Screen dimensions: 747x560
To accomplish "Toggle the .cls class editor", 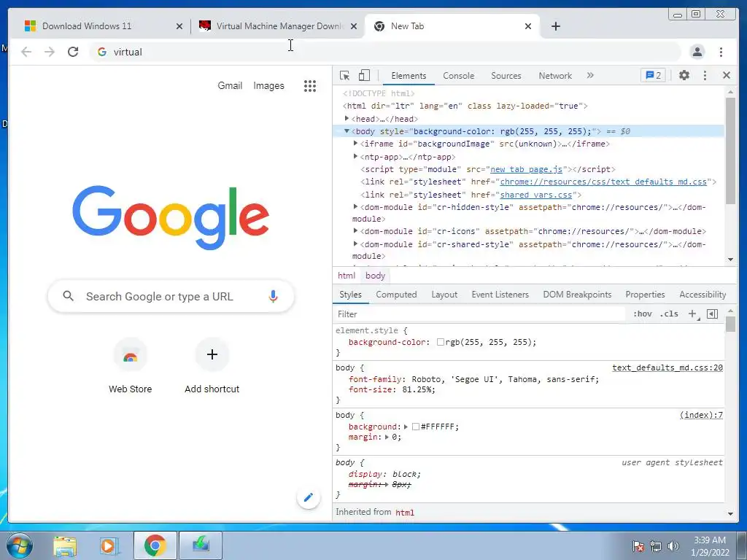I will click(x=670, y=314).
